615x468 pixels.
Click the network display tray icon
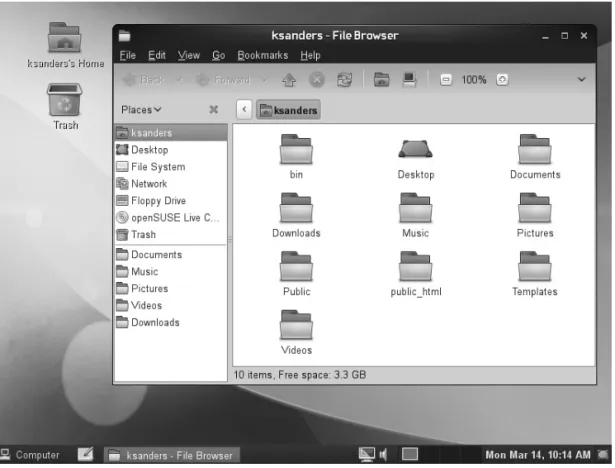click(x=367, y=456)
